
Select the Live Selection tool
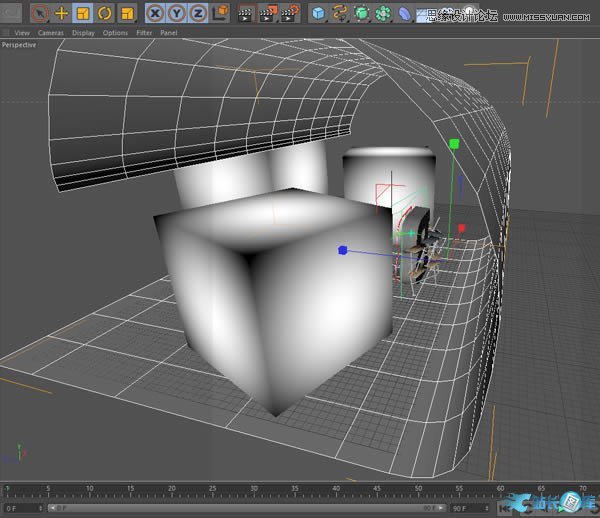click(40, 14)
